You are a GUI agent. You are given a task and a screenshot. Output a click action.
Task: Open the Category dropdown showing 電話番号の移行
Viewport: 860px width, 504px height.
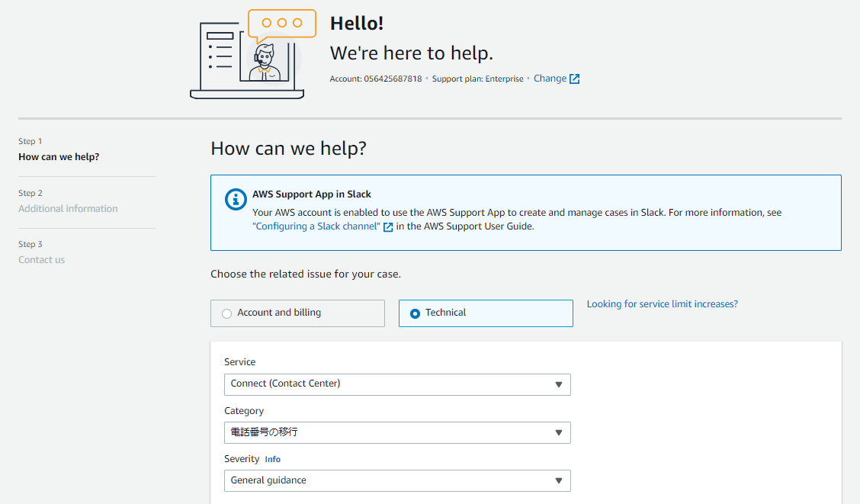point(397,432)
